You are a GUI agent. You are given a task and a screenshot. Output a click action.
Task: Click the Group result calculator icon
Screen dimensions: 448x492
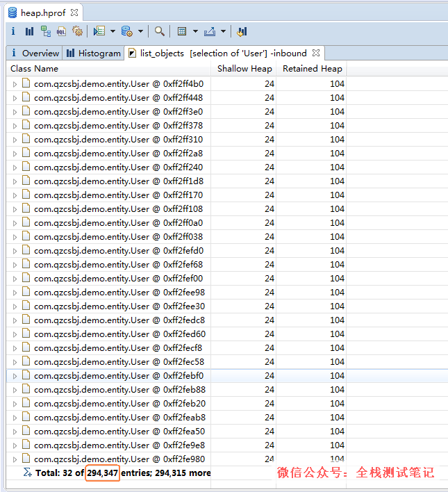point(182,31)
